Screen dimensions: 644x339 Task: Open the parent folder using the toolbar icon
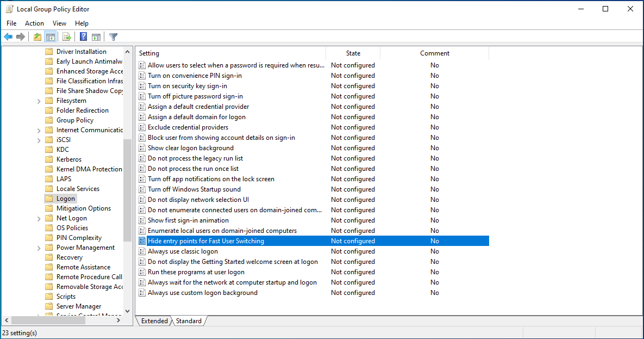[x=36, y=36]
